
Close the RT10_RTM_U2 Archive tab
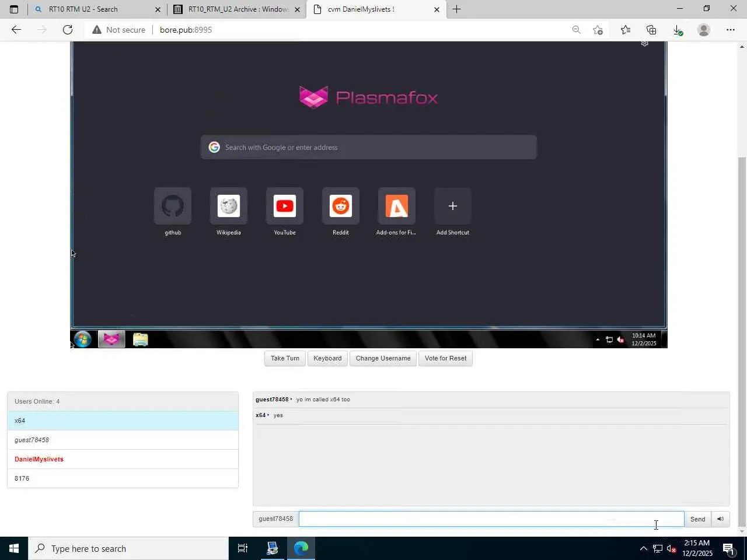pos(297,9)
